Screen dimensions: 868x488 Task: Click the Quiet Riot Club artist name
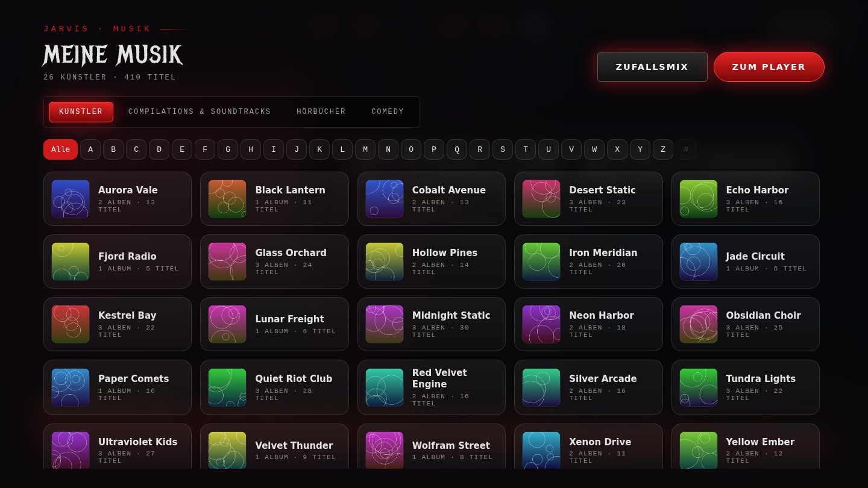[x=294, y=378]
